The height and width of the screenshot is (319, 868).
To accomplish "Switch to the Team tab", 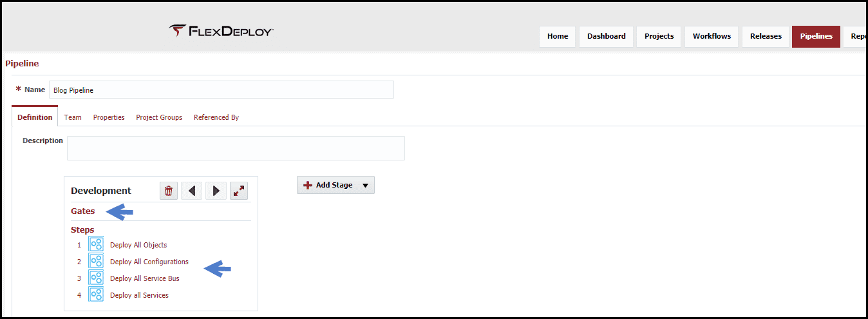I will 73,117.
